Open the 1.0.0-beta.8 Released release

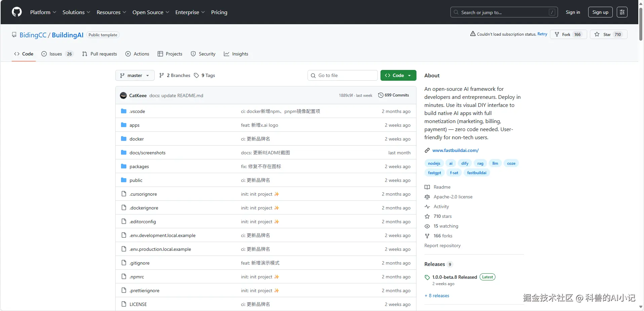pos(454,277)
